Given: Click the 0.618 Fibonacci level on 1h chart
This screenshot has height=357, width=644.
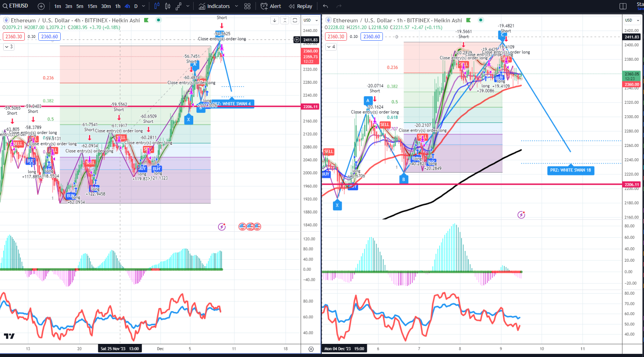Looking at the screenshot, I should coord(392,117).
